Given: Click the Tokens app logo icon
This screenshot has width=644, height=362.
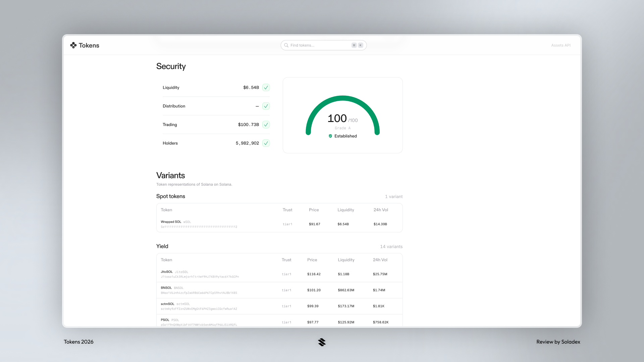Looking at the screenshot, I should pos(73,45).
